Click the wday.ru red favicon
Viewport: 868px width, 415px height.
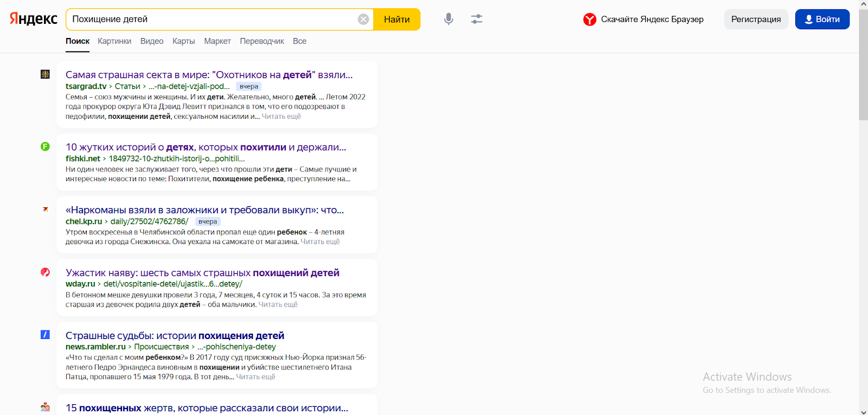(x=45, y=272)
